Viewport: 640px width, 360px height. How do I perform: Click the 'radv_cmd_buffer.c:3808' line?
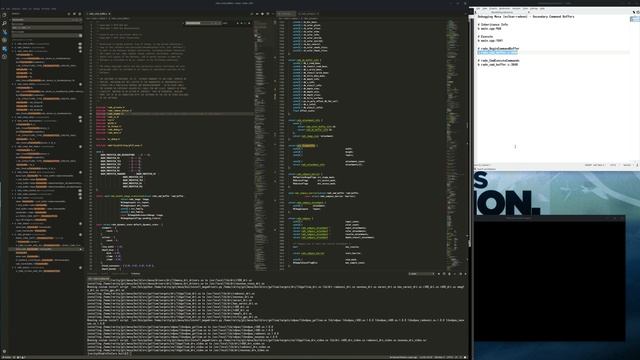(x=498, y=64)
